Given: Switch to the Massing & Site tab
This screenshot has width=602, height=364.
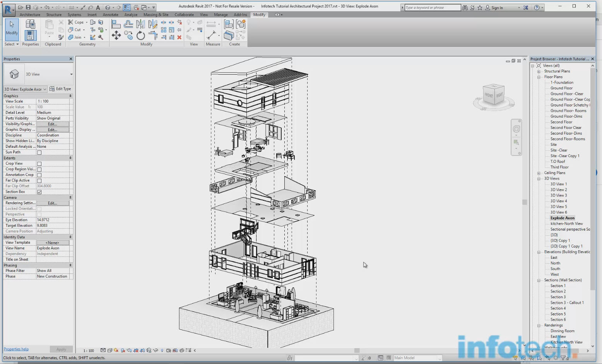Looking at the screenshot, I should pos(156,15).
